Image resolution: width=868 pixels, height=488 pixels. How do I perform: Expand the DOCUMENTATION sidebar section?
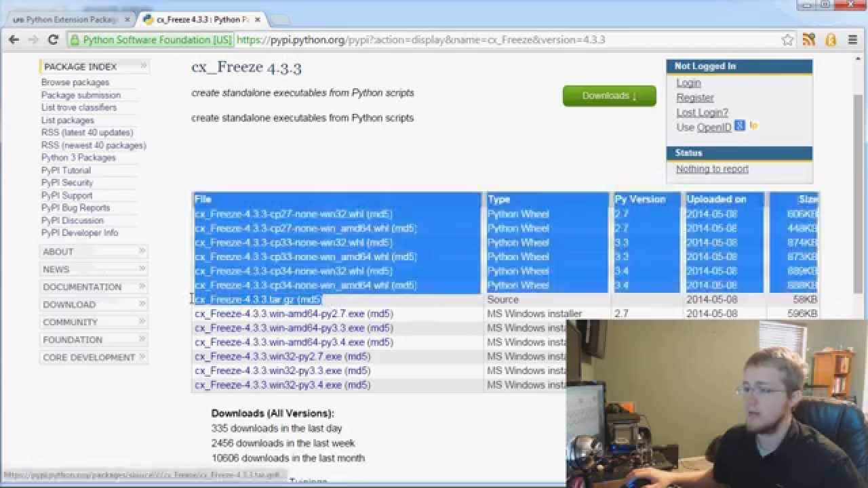click(143, 286)
